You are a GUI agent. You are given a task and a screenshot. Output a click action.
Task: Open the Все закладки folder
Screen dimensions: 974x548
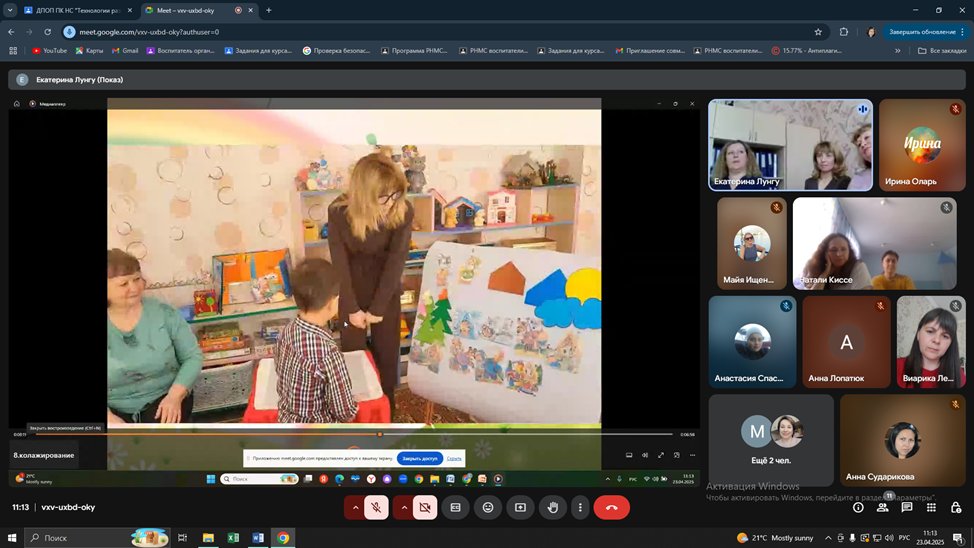(942, 51)
